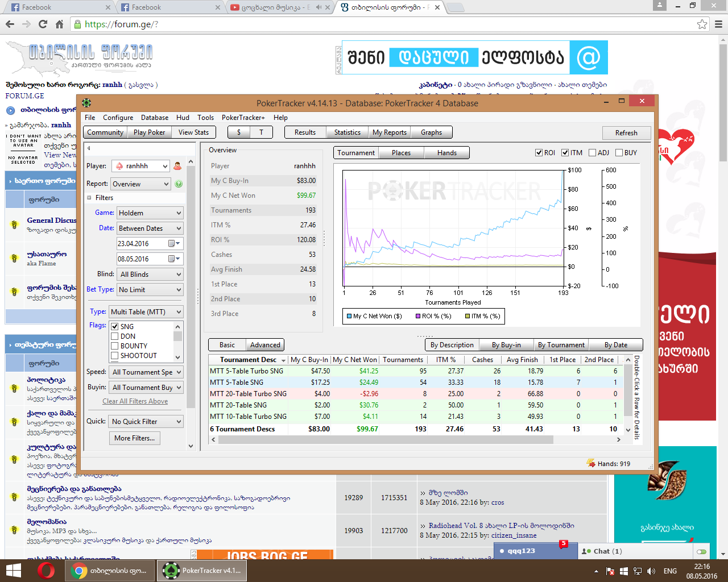Open the Type dropdown showing Multi Table (MTT)
This screenshot has width=728, height=582.
(x=146, y=312)
